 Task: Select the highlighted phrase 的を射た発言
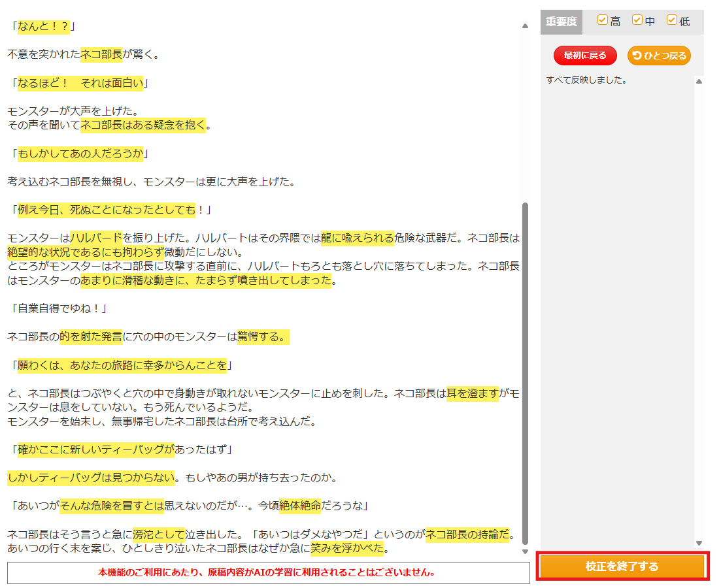(x=91, y=337)
